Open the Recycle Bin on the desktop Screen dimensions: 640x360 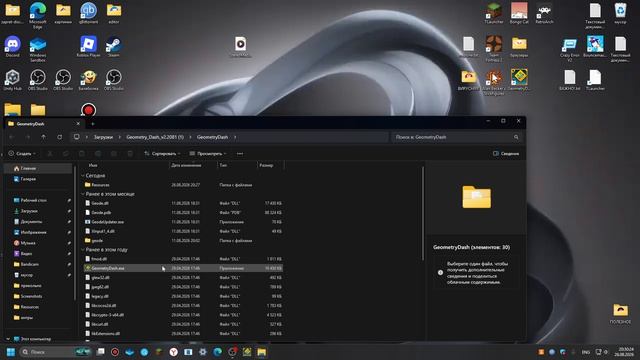620,13
